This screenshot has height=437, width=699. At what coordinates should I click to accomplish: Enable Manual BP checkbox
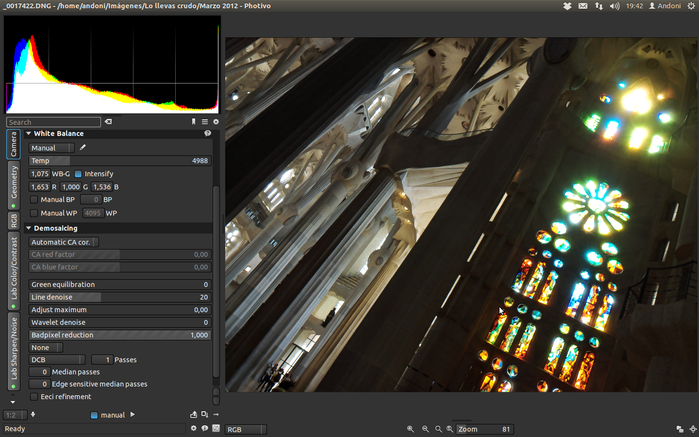point(34,199)
